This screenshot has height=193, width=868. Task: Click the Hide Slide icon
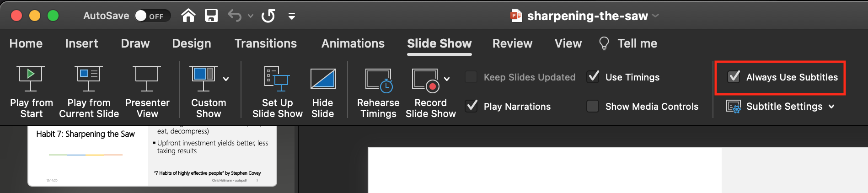click(x=323, y=78)
